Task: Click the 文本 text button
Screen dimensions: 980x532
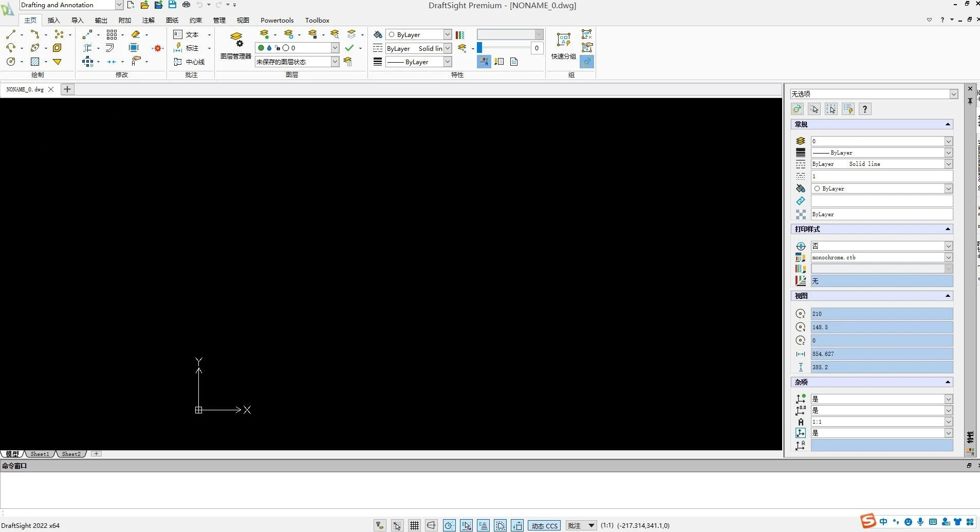Action: click(x=187, y=34)
